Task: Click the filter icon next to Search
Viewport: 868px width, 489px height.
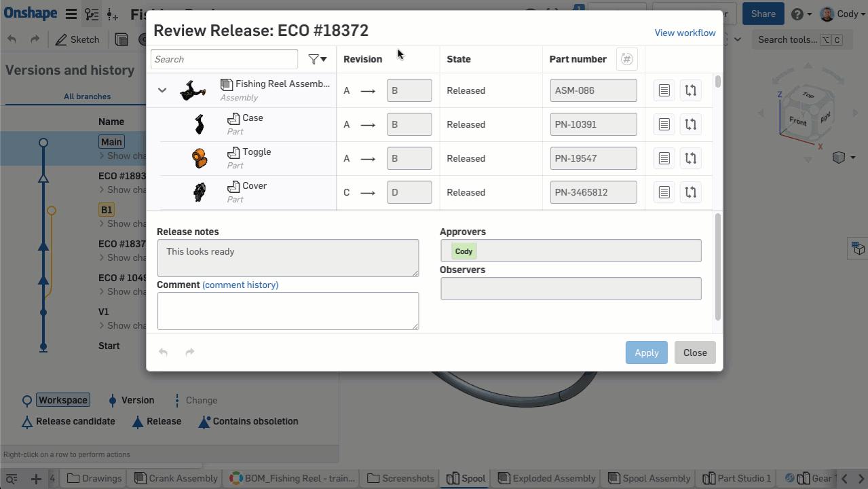Action: pyautogui.click(x=317, y=59)
